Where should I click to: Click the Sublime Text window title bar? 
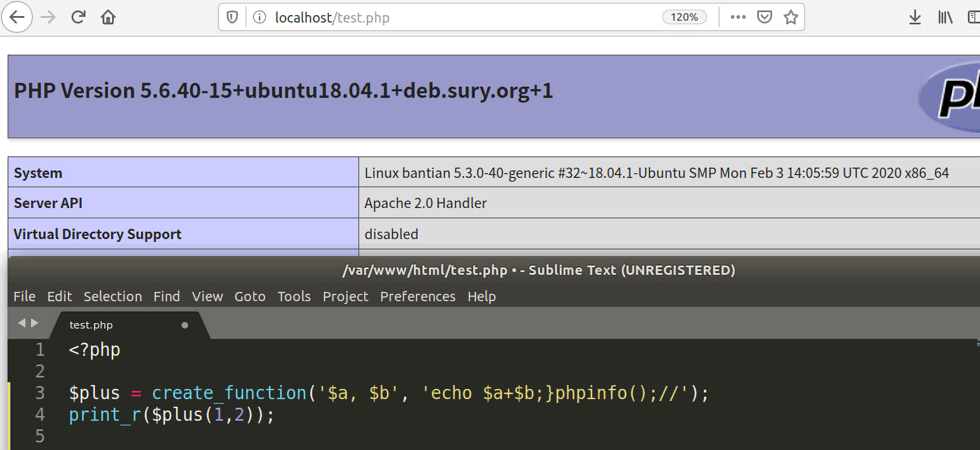tap(494, 270)
